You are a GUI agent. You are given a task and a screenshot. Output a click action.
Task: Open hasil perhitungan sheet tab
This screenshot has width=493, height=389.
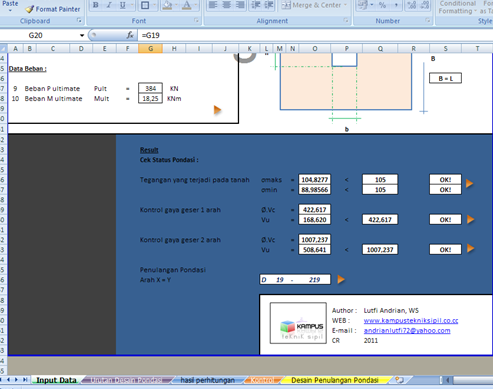pyautogui.click(x=207, y=380)
